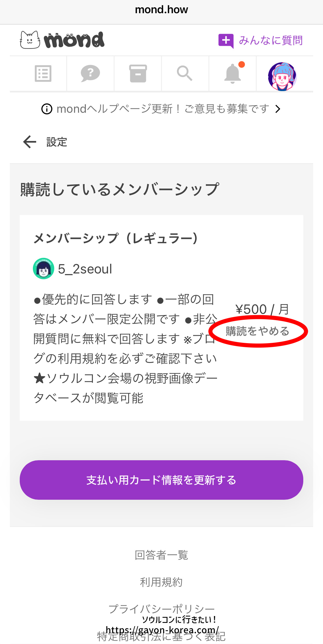Click the みんなに質問 link
323x644 pixels.
pyautogui.click(x=271, y=41)
